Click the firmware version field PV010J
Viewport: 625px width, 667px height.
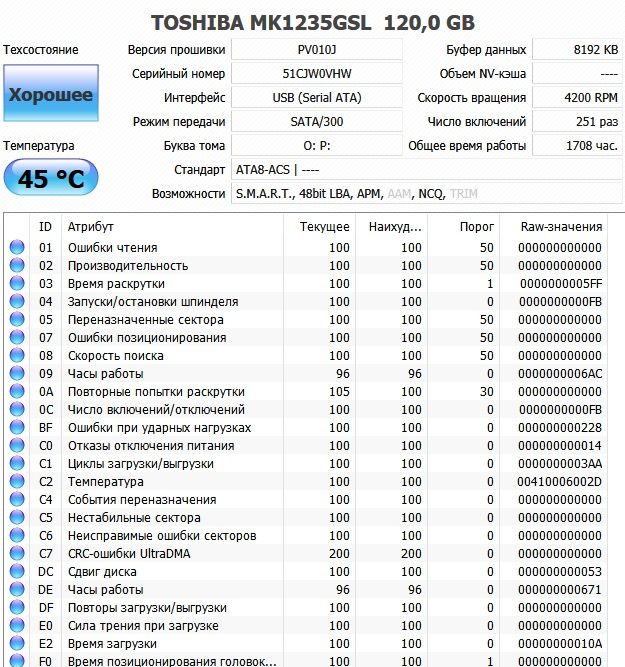click(x=317, y=50)
